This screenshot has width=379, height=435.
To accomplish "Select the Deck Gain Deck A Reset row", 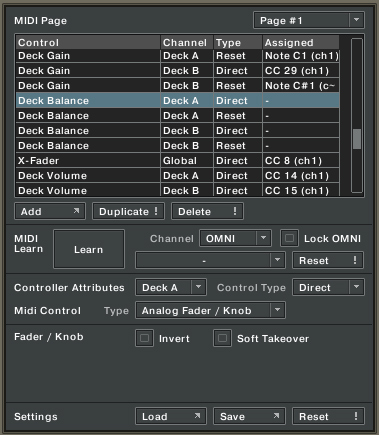I will 178,56.
